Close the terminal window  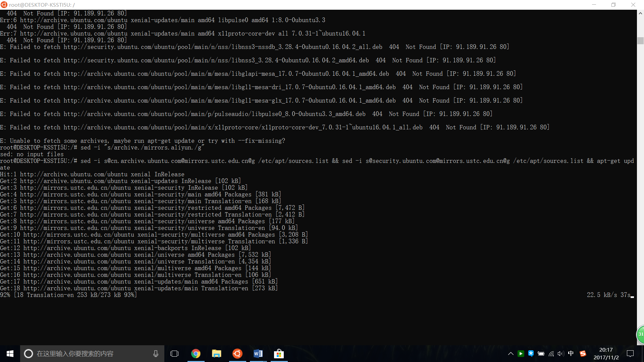point(633,5)
